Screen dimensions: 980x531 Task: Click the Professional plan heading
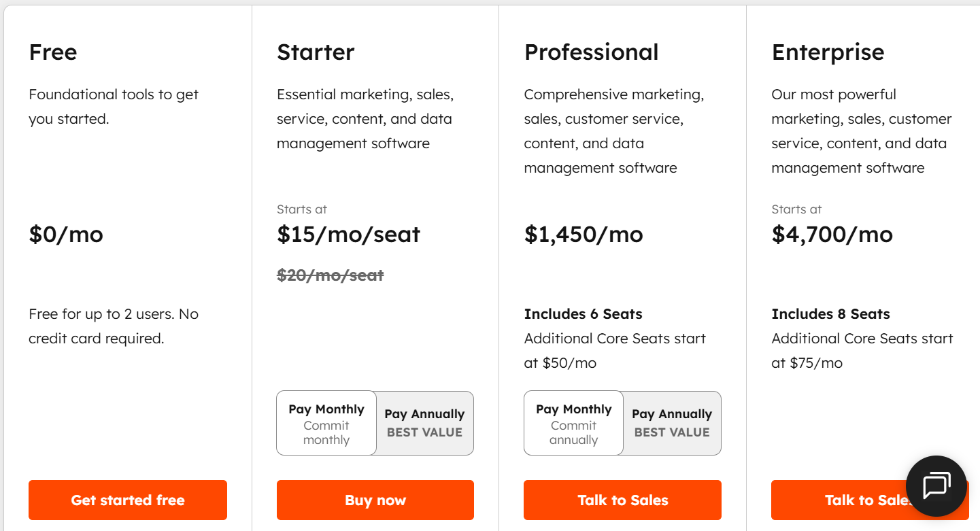pos(591,52)
